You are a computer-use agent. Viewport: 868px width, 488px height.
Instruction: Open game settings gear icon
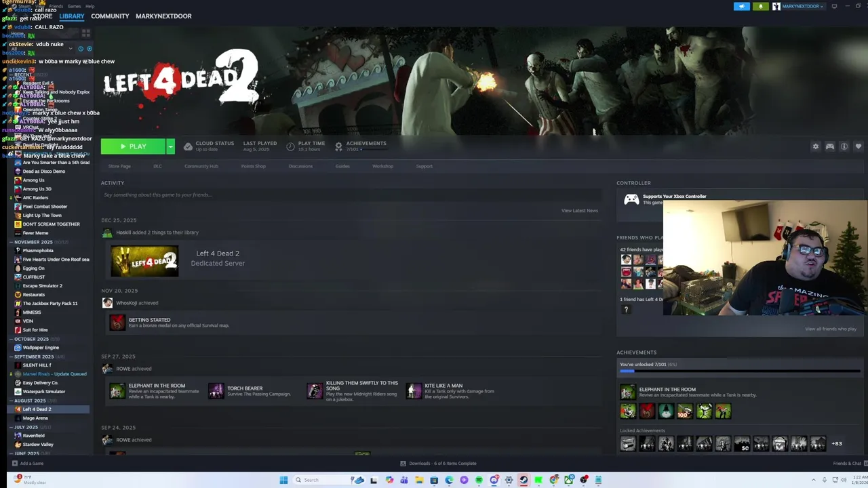pos(816,146)
